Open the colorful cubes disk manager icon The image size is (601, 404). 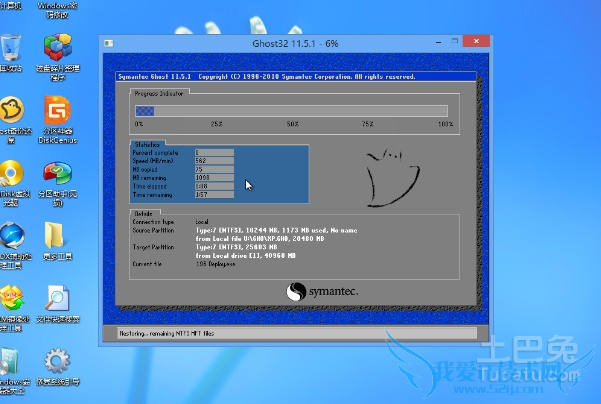point(57,48)
